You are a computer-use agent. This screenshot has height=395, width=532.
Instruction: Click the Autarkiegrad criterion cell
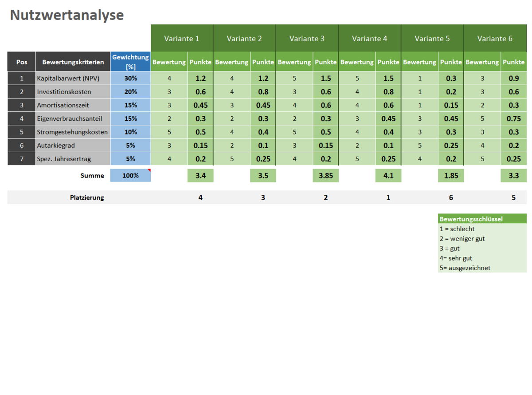click(73, 145)
